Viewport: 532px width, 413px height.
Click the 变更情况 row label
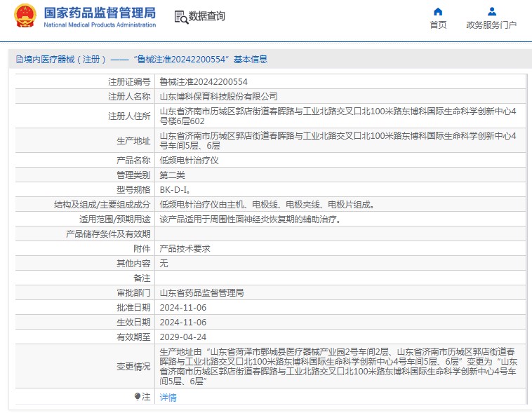(133, 366)
